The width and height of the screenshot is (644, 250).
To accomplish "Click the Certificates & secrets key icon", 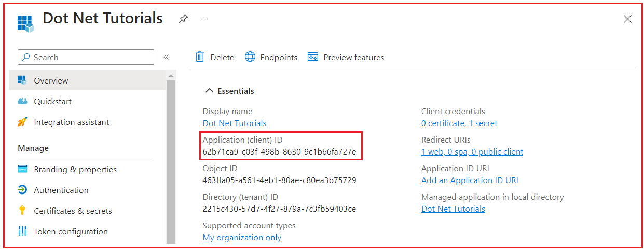I will (22, 211).
